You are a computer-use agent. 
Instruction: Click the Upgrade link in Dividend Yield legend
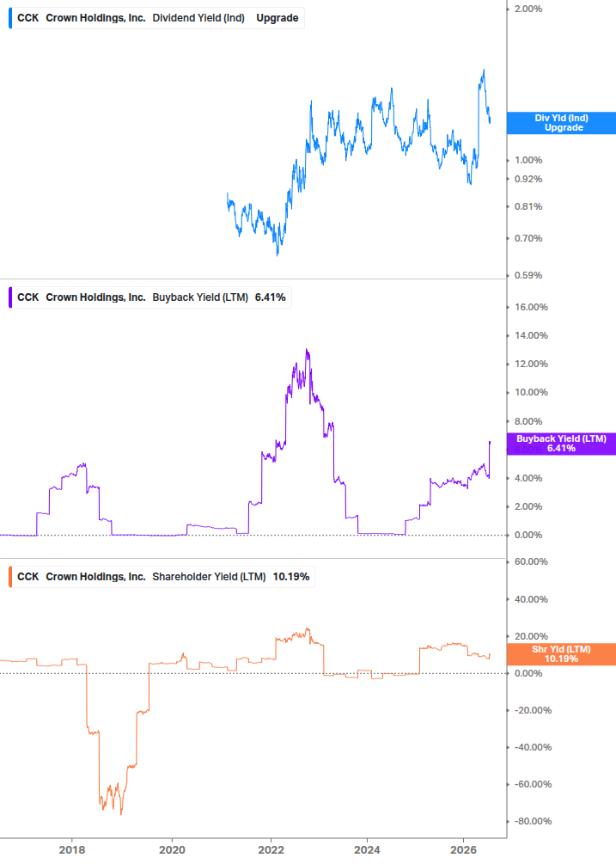point(278,18)
